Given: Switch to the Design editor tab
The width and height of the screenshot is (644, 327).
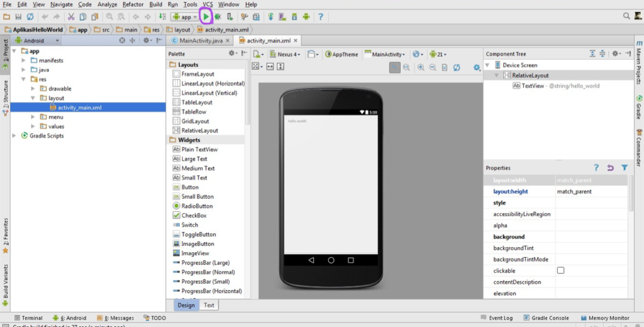Looking at the screenshot, I should (186, 305).
